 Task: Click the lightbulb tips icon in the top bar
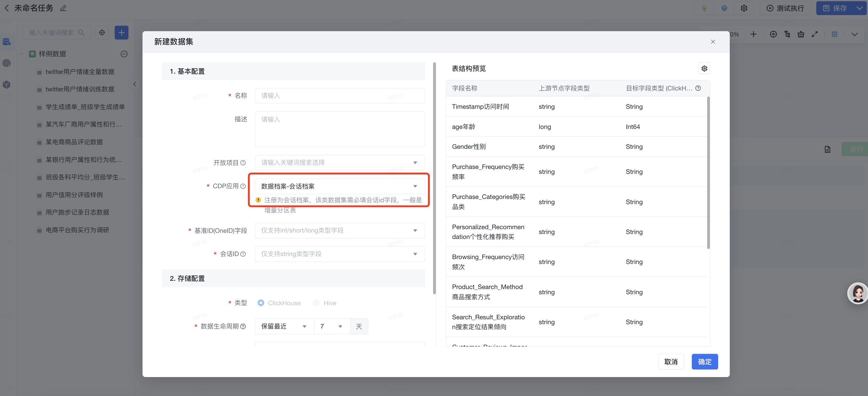tap(704, 8)
